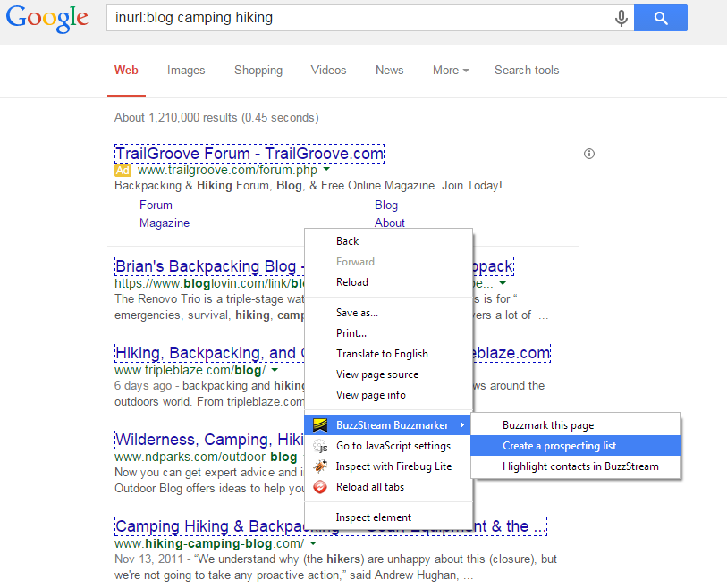Open Wilderness, Camping result link

click(x=209, y=440)
